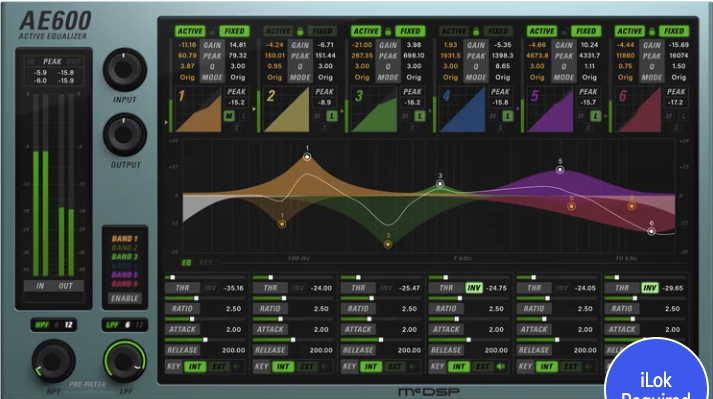The width and height of the screenshot is (713, 399).
Task: Click the L button on band 5
Action: tap(595, 116)
